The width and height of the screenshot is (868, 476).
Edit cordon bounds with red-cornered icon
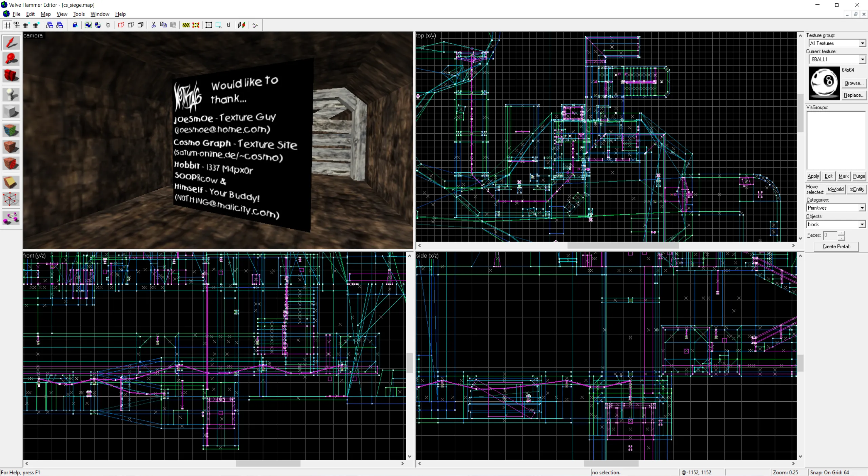pos(196,25)
